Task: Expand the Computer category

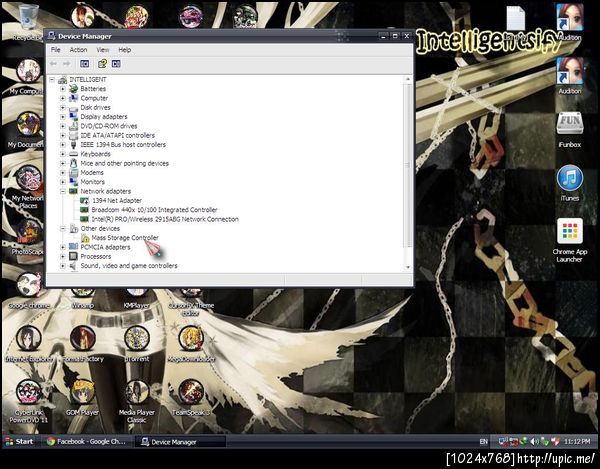Action: (63, 98)
